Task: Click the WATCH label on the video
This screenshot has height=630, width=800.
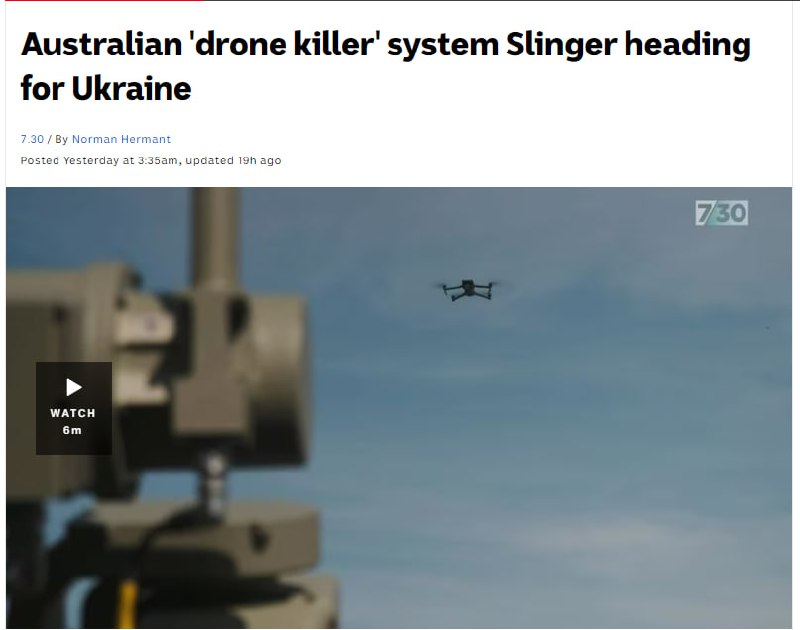Action: pyautogui.click(x=73, y=413)
